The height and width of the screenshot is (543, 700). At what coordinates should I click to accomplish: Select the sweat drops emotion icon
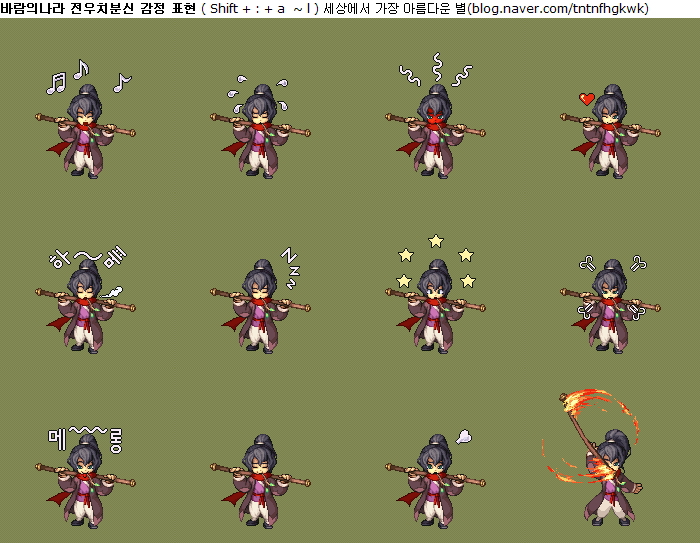tap(259, 87)
